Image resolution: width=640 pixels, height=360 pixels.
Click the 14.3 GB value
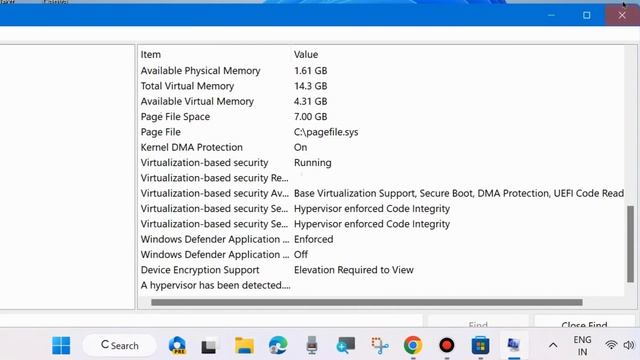pyautogui.click(x=310, y=86)
